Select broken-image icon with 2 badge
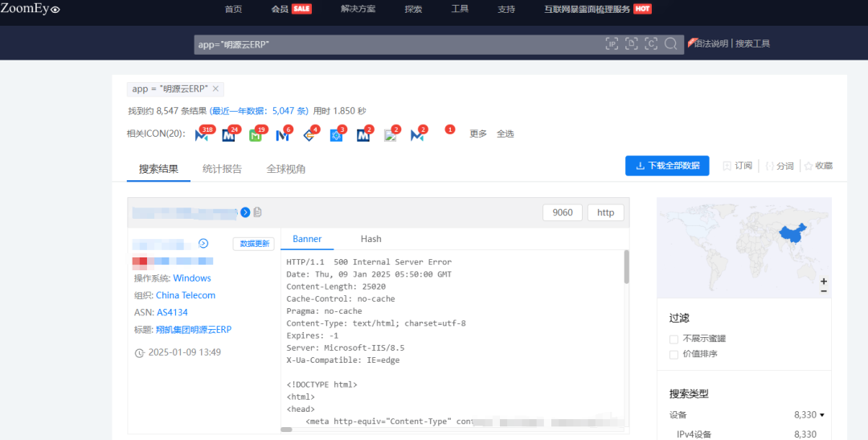868x440 pixels. [x=391, y=134]
